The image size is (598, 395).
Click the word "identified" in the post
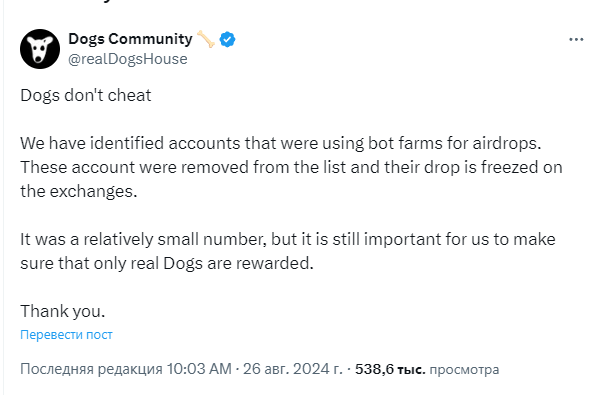(x=127, y=143)
